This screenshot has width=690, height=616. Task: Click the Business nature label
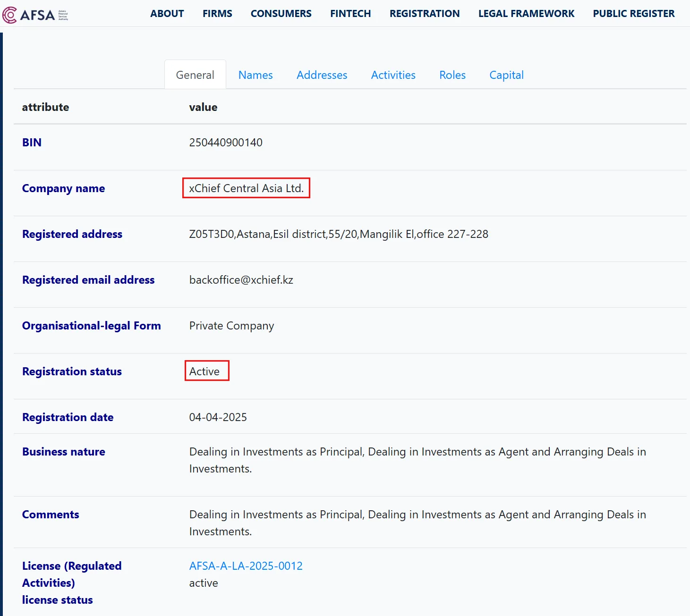click(64, 452)
